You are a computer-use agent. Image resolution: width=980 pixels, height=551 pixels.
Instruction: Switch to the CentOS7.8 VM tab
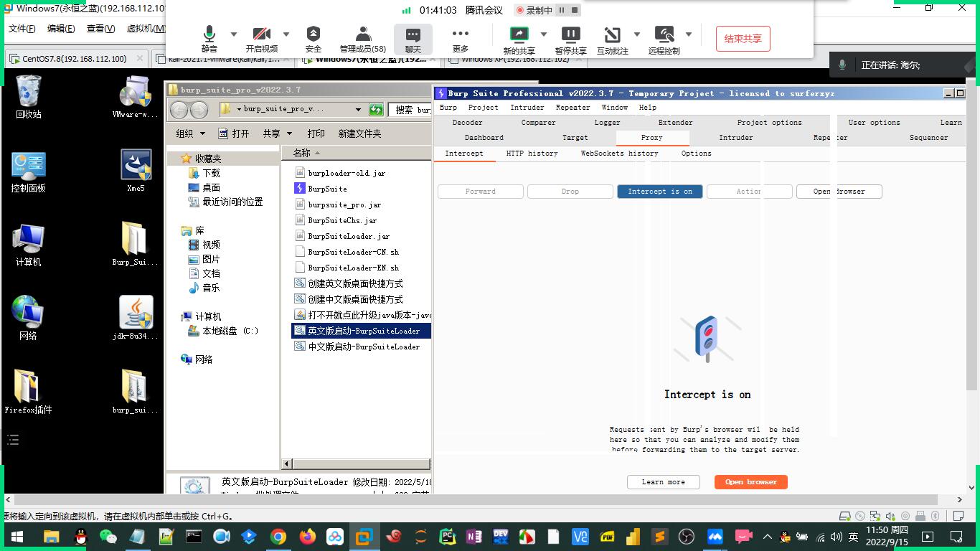click(x=75, y=59)
